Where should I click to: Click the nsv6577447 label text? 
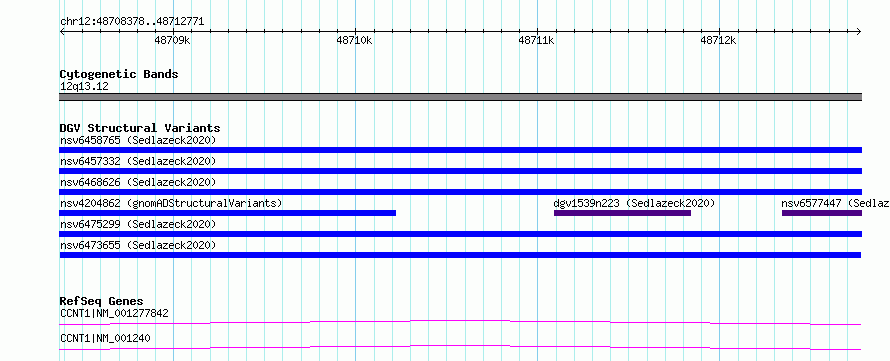point(836,203)
